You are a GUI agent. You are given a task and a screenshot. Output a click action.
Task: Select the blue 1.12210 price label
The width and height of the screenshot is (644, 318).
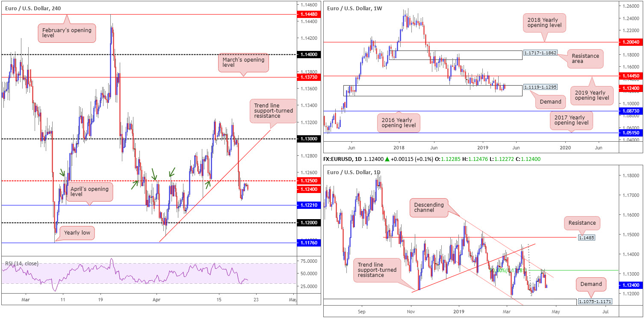coord(309,205)
